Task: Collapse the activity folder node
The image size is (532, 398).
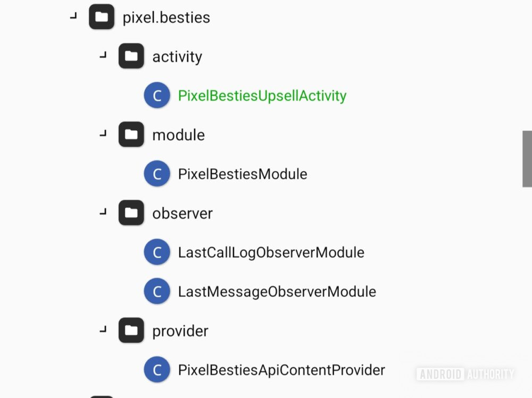Action: pos(103,56)
